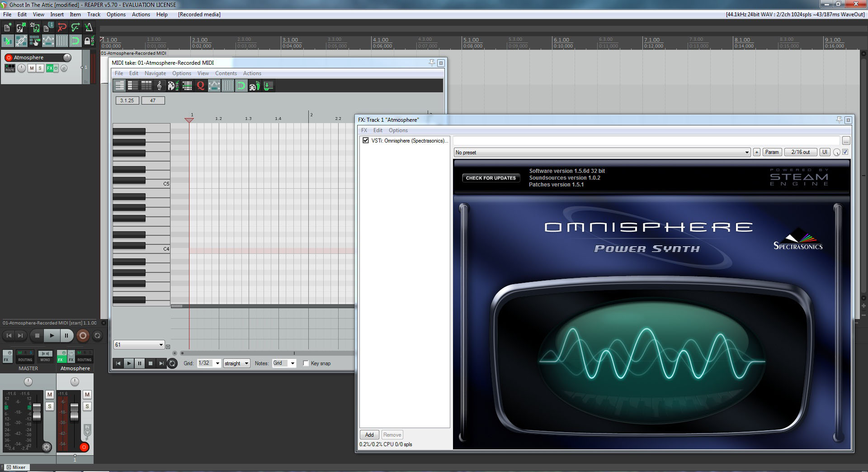Toggle the MIDI editor snap magnet icon
This screenshot has width=868, height=472.
(241, 86)
